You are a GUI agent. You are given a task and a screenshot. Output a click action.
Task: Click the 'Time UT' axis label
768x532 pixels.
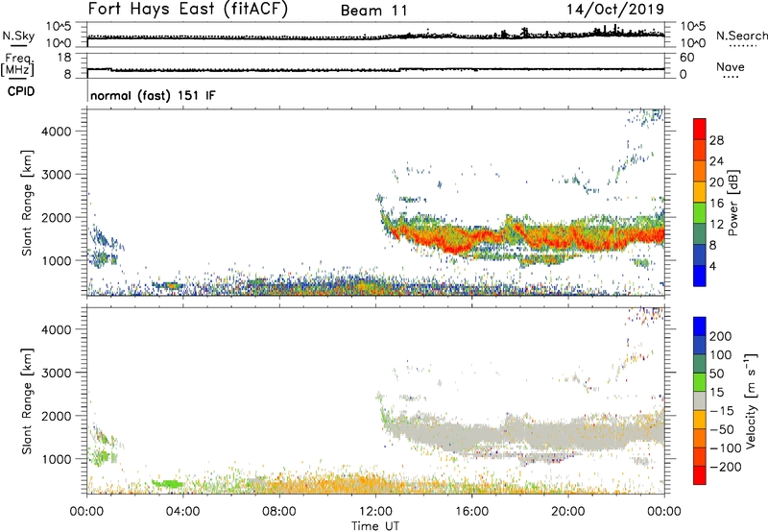pyautogui.click(x=375, y=526)
